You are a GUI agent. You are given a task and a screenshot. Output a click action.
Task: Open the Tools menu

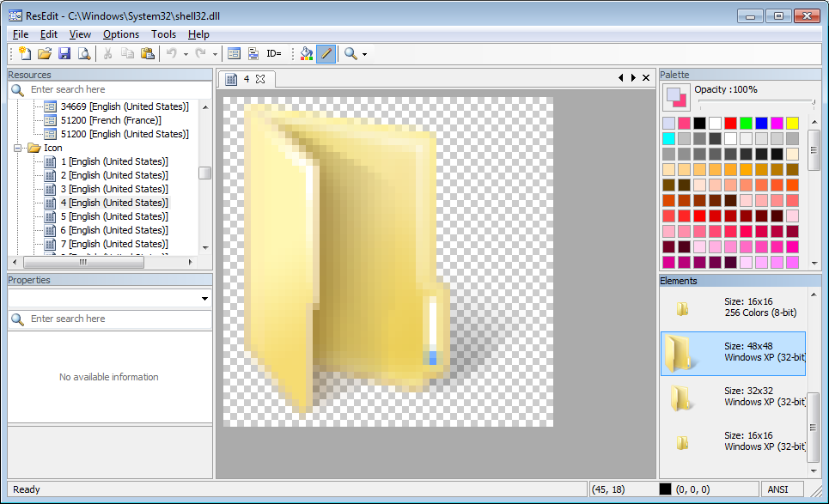pos(163,34)
